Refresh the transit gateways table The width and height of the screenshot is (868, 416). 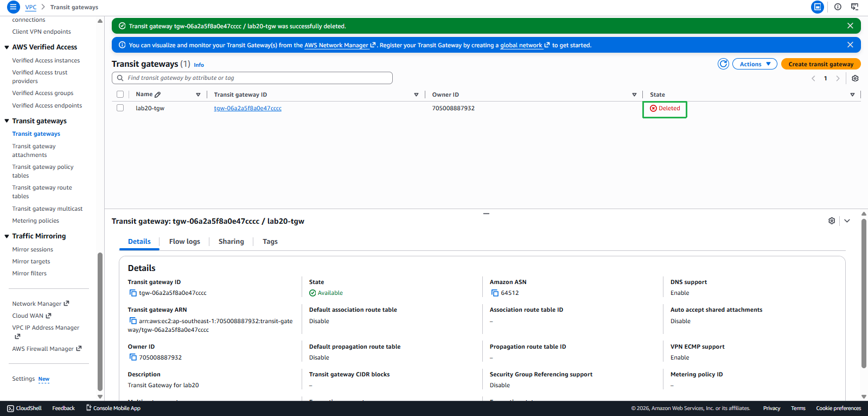(723, 64)
